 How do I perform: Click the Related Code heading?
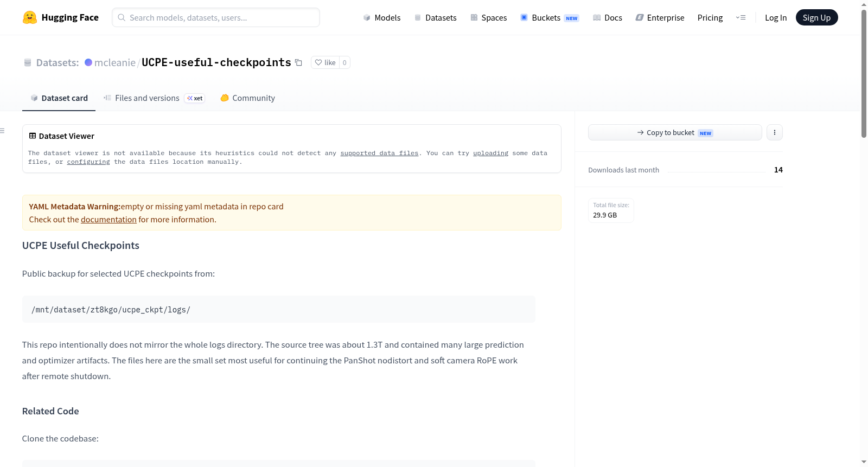point(50,411)
